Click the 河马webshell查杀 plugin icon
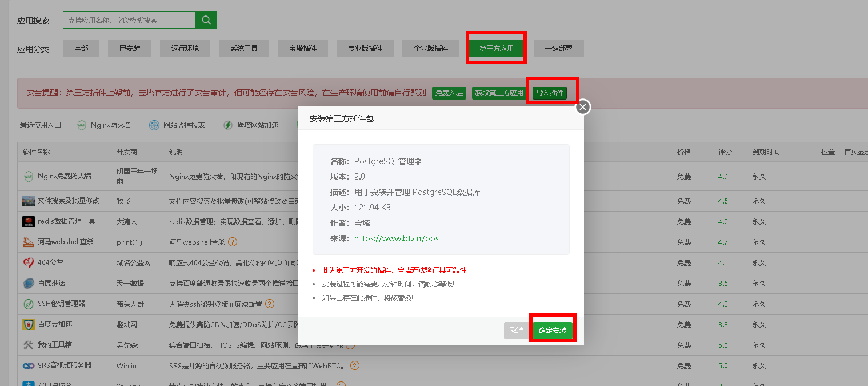Viewport: 868px width, 386px height. coord(29,242)
